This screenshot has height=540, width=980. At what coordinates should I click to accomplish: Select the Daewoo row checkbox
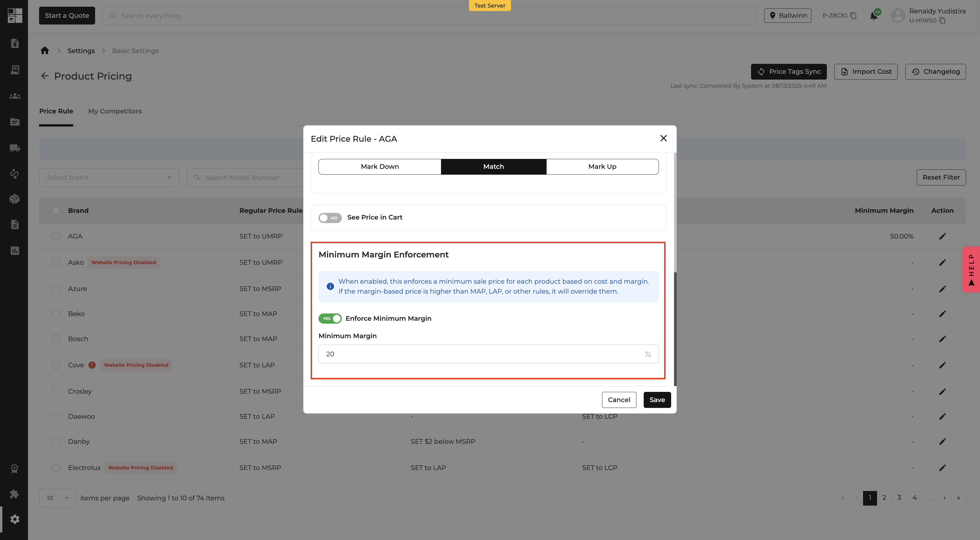tap(56, 416)
